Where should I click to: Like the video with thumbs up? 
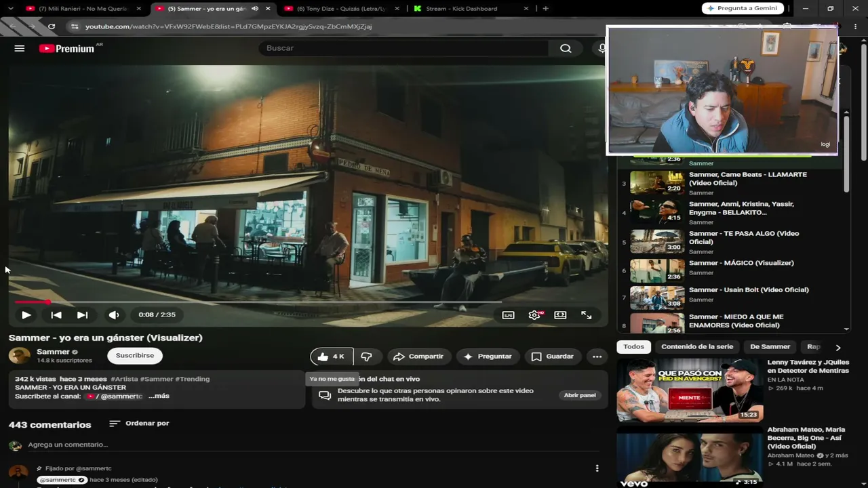pos(331,357)
